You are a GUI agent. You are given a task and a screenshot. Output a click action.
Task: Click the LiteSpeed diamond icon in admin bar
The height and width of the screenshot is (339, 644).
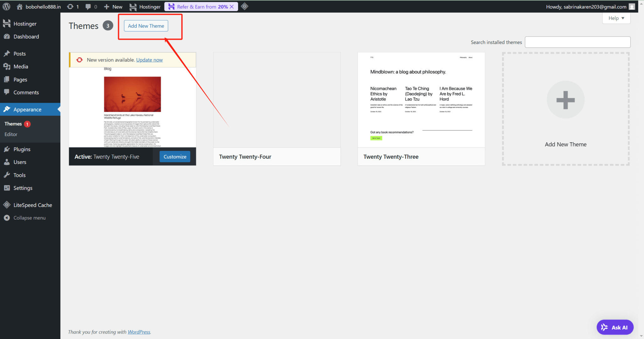(x=245, y=6)
